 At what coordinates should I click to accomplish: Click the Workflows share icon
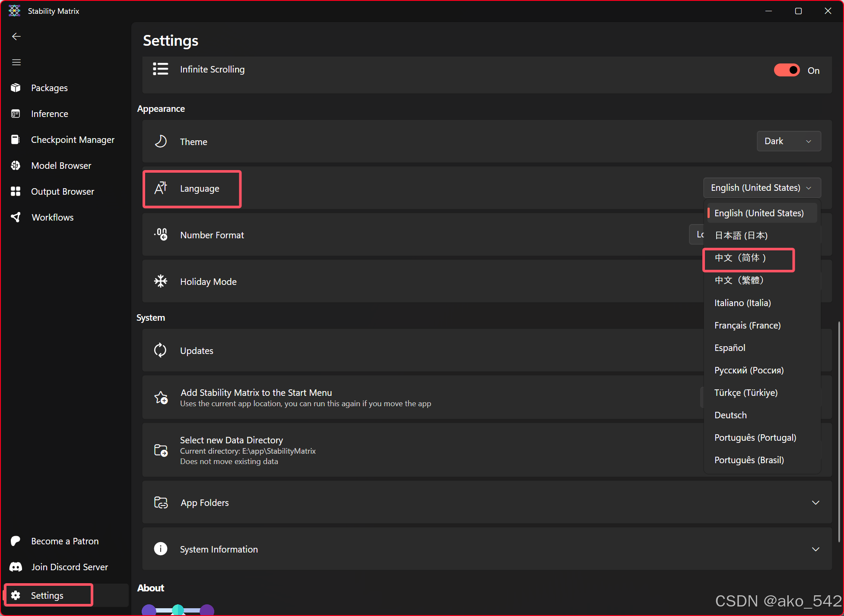click(x=16, y=218)
